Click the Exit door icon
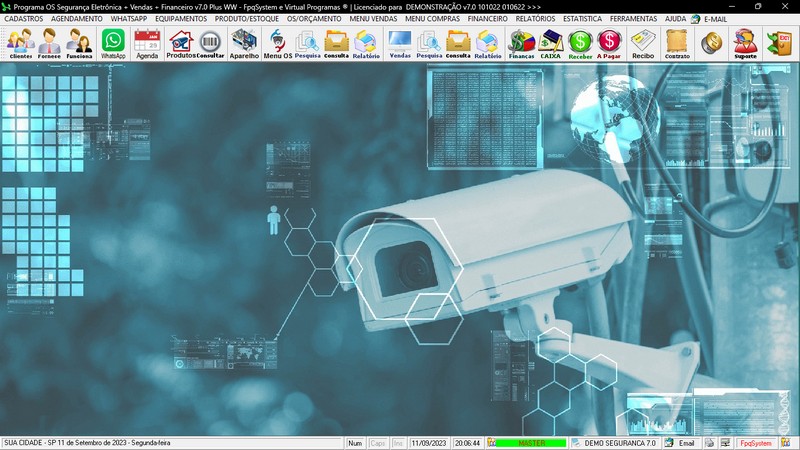 [x=780, y=44]
